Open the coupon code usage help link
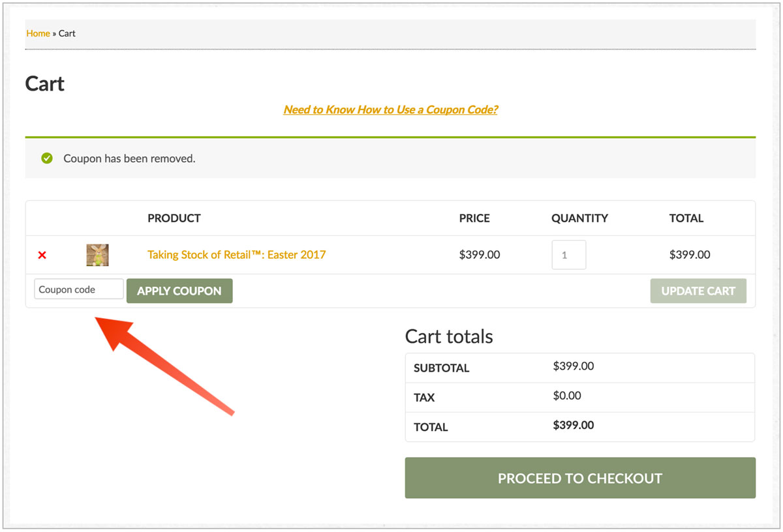The width and height of the screenshot is (783, 532). click(390, 110)
